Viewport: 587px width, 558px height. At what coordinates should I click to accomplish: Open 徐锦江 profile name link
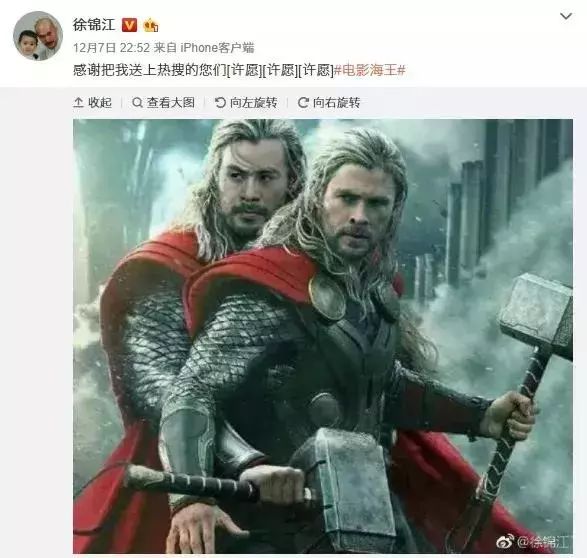coord(94,25)
